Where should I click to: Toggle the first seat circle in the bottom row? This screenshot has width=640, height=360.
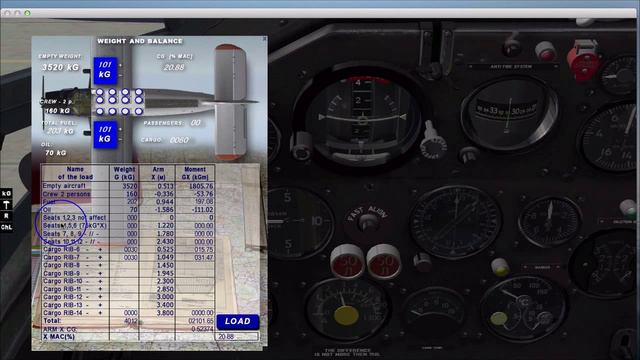click(100, 111)
